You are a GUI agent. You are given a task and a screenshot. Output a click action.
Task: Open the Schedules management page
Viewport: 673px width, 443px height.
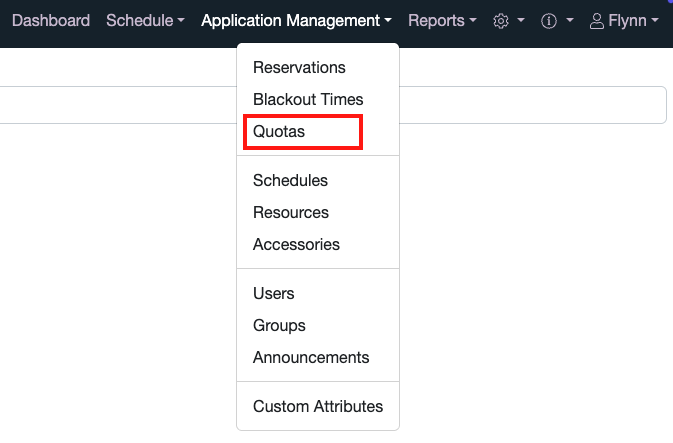tap(318, 180)
